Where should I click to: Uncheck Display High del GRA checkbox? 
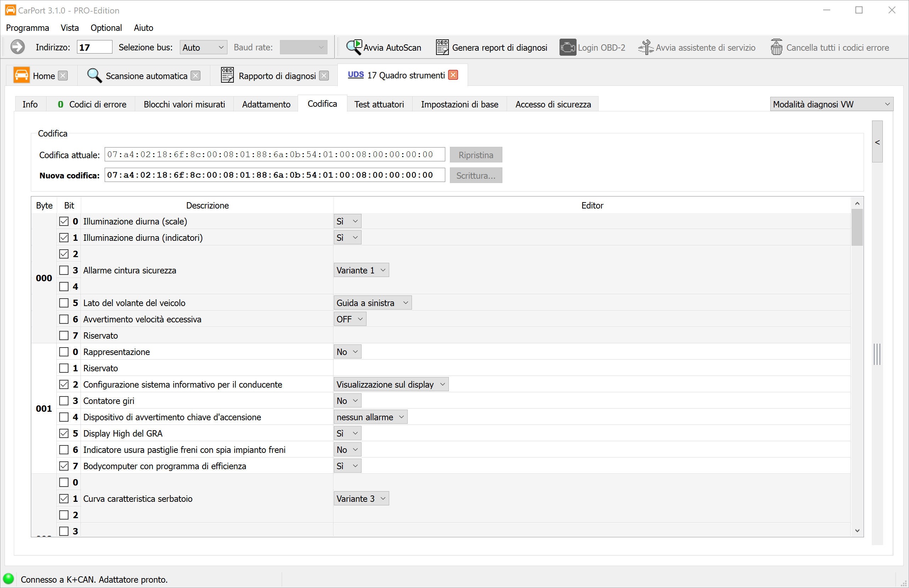[x=64, y=433]
